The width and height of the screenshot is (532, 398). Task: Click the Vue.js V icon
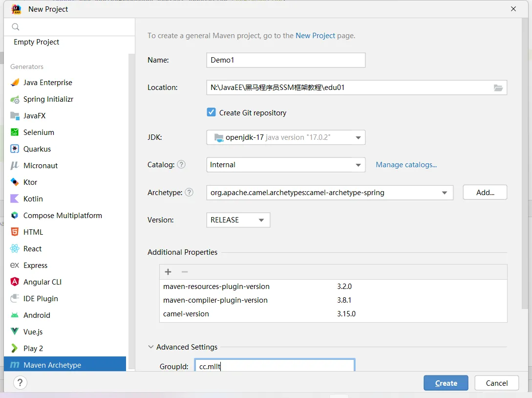pyautogui.click(x=15, y=332)
